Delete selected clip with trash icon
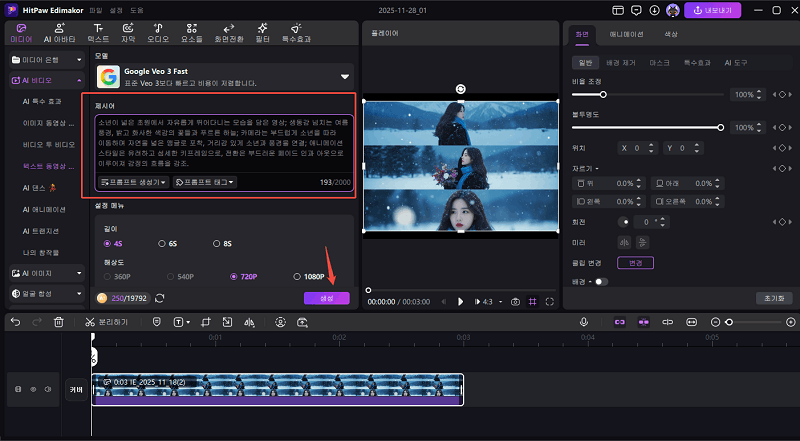The width and height of the screenshot is (800, 441). 59,322
